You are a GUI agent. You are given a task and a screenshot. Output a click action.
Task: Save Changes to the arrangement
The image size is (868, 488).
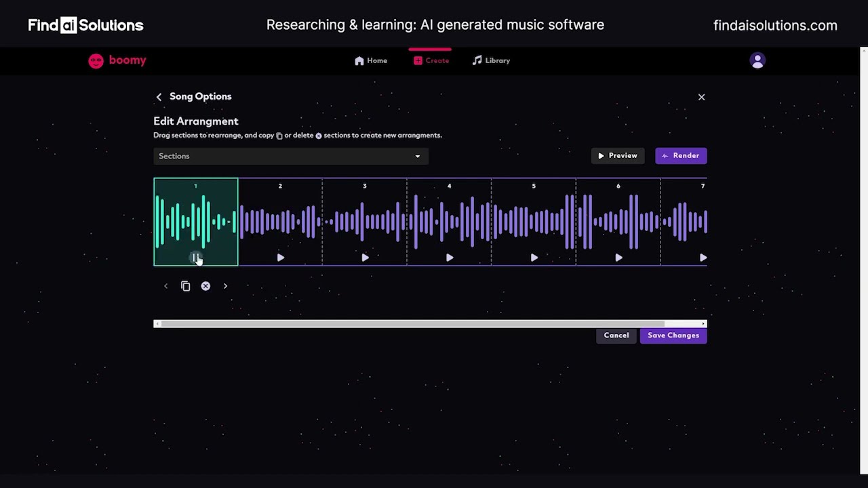pyautogui.click(x=673, y=335)
